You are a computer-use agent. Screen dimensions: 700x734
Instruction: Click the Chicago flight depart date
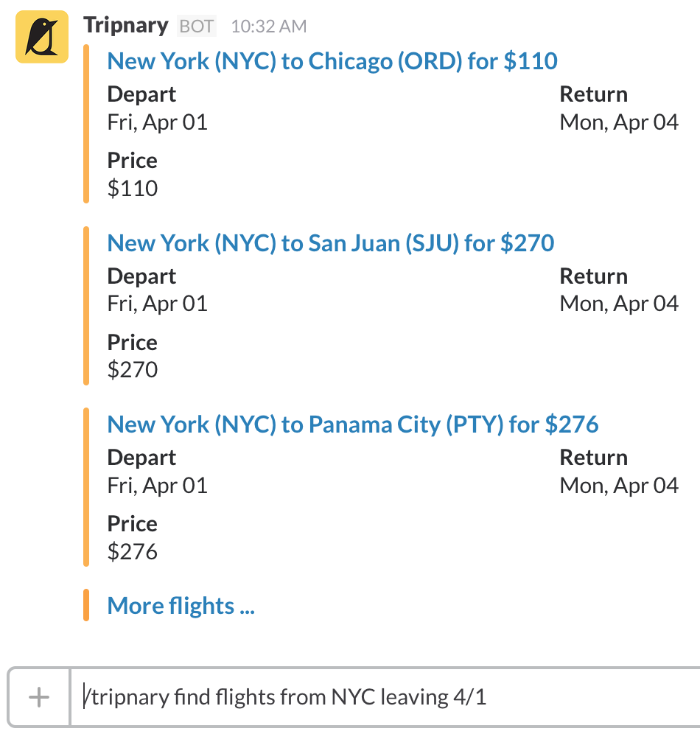pos(158,122)
